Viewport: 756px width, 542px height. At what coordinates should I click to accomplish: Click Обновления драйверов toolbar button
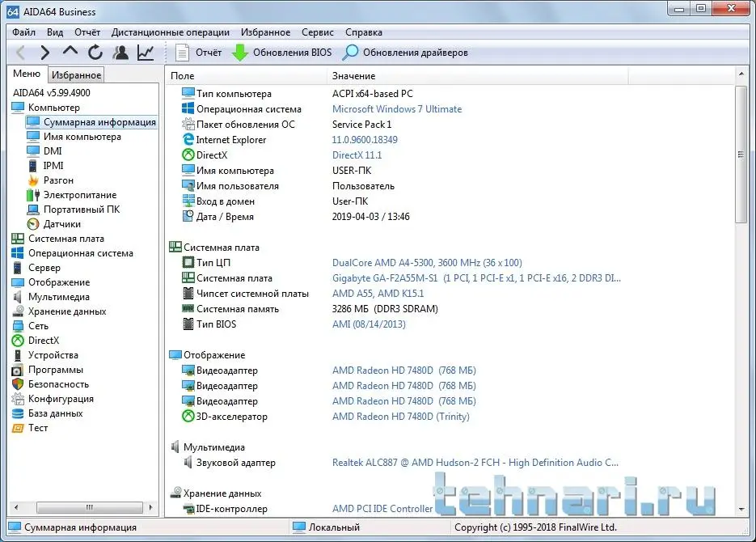[x=405, y=53]
